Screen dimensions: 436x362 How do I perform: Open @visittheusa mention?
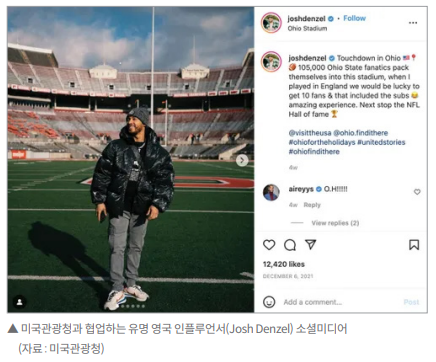pos(310,133)
